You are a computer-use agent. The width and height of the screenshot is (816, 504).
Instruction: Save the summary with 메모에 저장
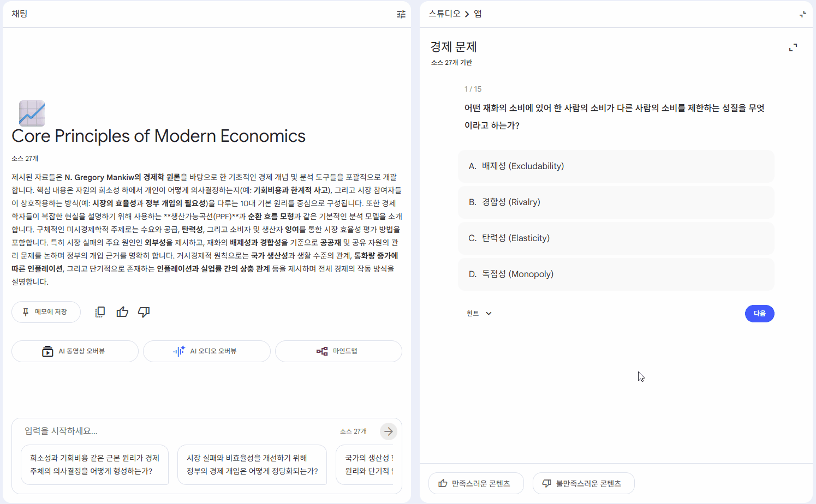(x=46, y=311)
